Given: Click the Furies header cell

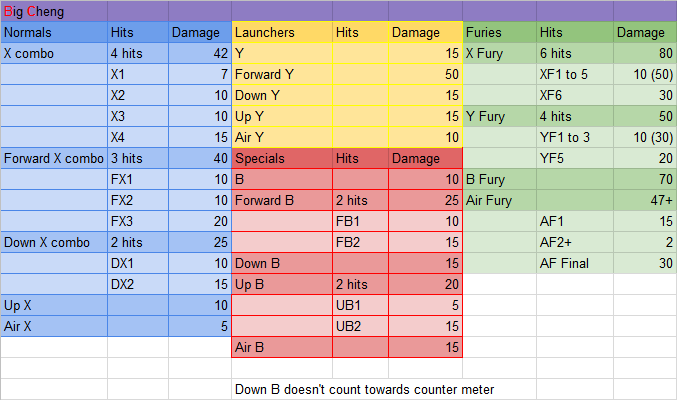Looking at the screenshot, I should 500,33.
